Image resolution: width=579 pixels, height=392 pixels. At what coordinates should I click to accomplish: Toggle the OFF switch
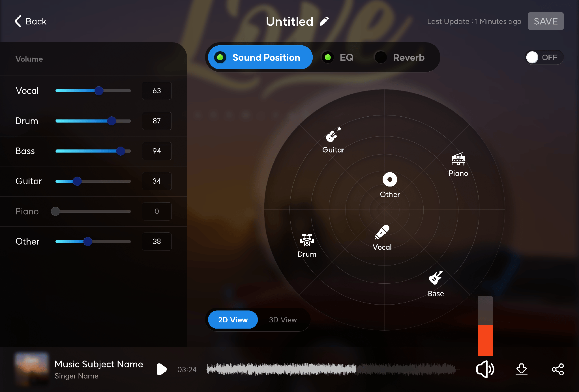[544, 57]
